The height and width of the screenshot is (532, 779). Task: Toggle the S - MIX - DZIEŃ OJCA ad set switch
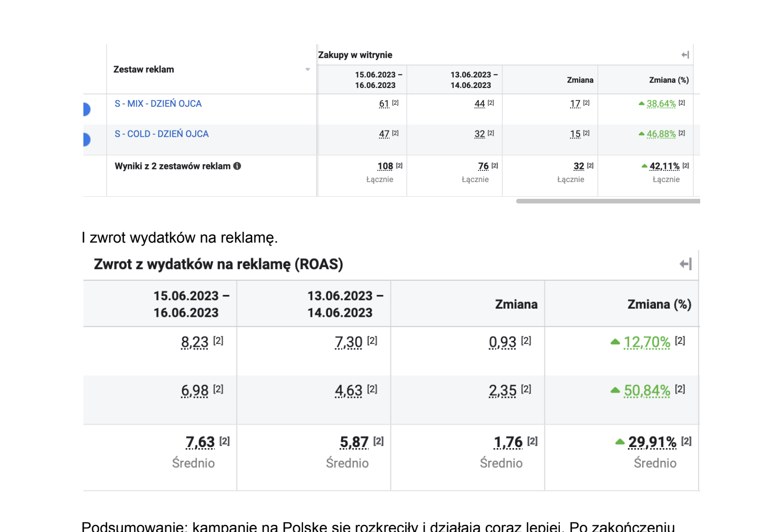point(86,109)
